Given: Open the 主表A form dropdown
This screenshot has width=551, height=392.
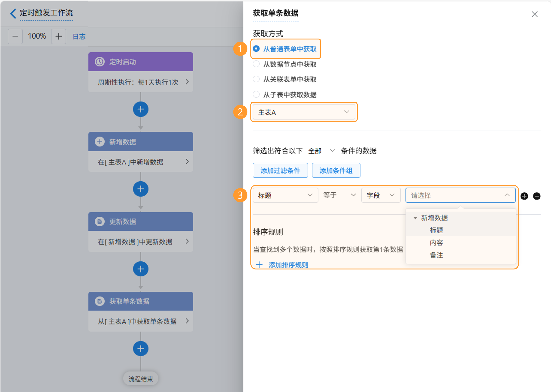Looking at the screenshot, I should (304, 112).
